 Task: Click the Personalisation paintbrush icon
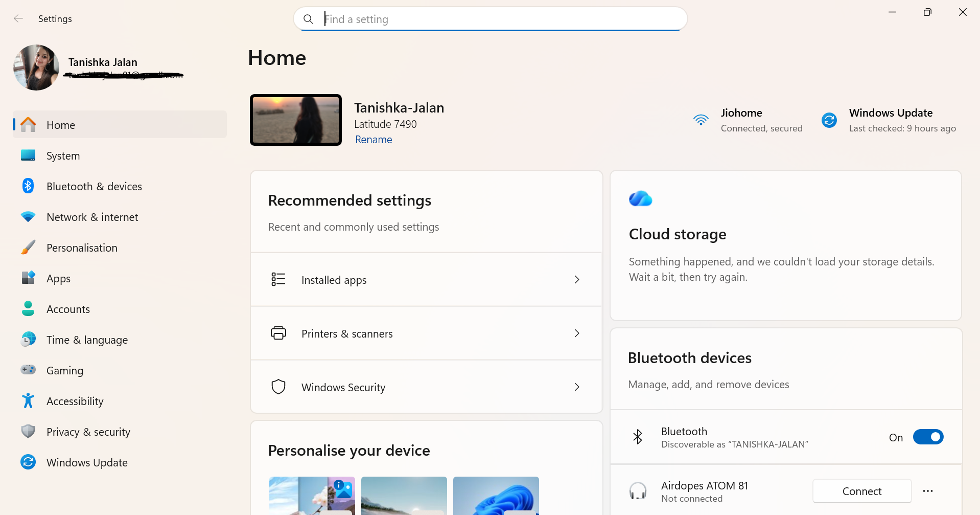click(x=28, y=248)
